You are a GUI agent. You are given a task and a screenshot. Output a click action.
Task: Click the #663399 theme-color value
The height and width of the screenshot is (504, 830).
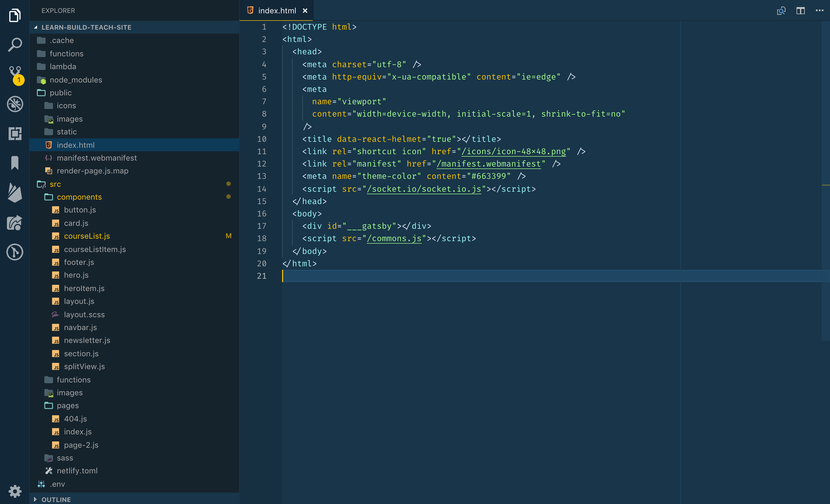(x=489, y=176)
